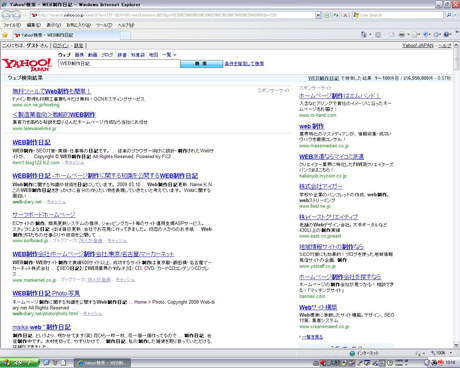Open the 編集(E) menu
This screenshot has width=460, height=368.
(34, 25)
